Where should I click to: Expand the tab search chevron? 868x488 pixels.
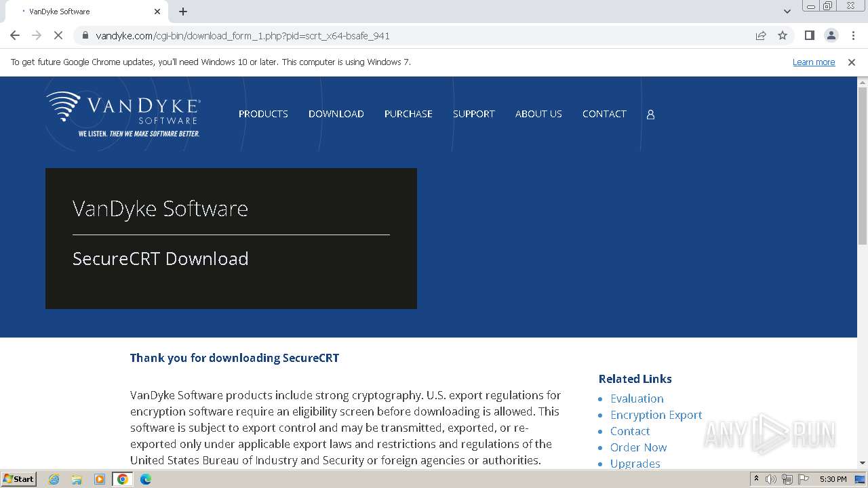pos(787,12)
